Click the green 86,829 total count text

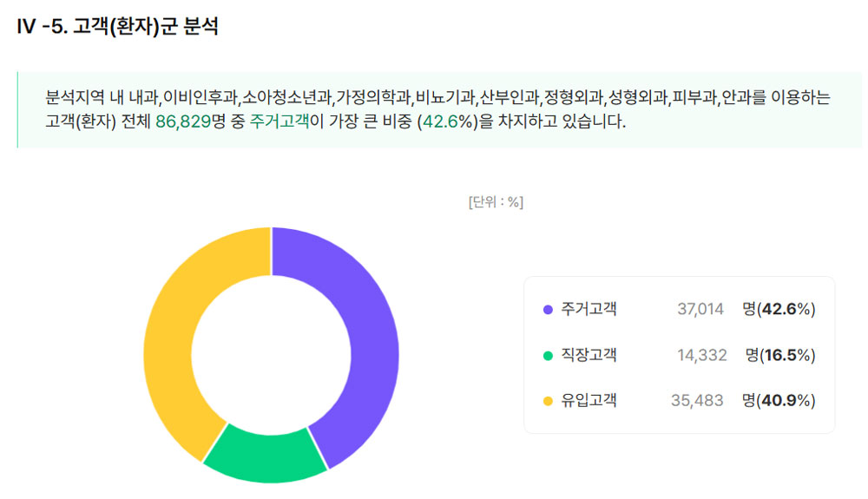[x=184, y=121]
